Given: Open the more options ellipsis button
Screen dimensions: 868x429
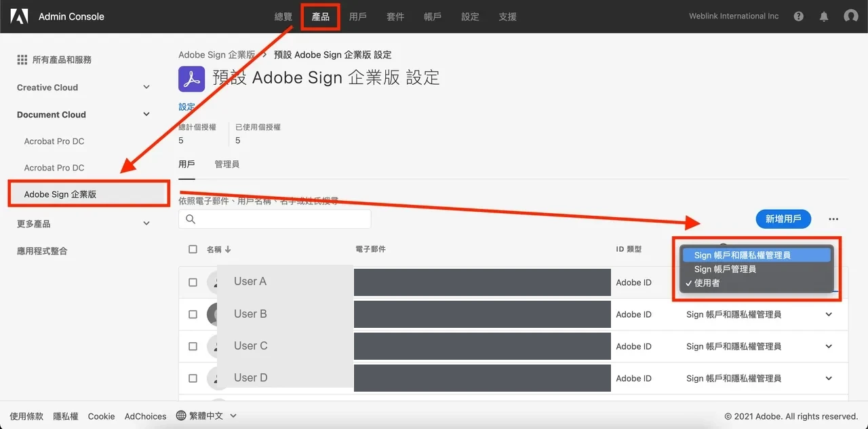Looking at the screenshot, I should point(833,219).
